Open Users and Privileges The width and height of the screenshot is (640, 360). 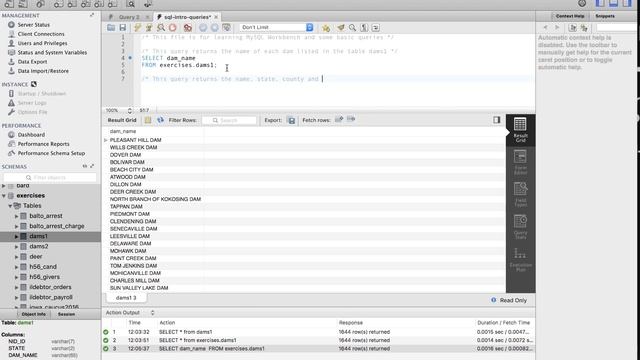point(42,43)
